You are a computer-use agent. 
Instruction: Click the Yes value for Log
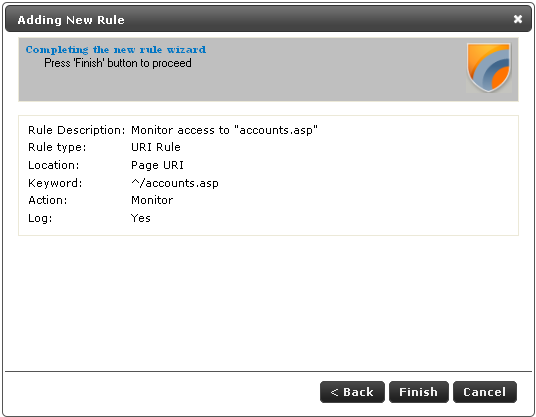pyautogui.click(x=141, y=218)
